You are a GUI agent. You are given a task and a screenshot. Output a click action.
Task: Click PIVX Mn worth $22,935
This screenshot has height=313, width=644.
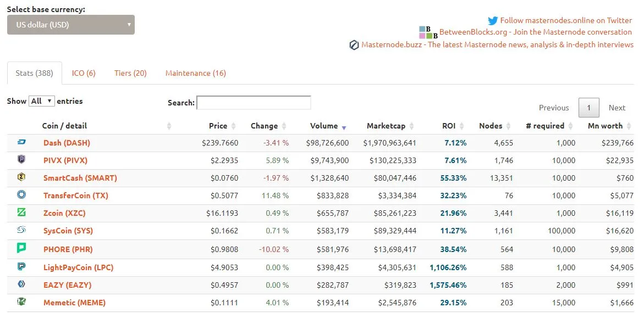(620, 161)
